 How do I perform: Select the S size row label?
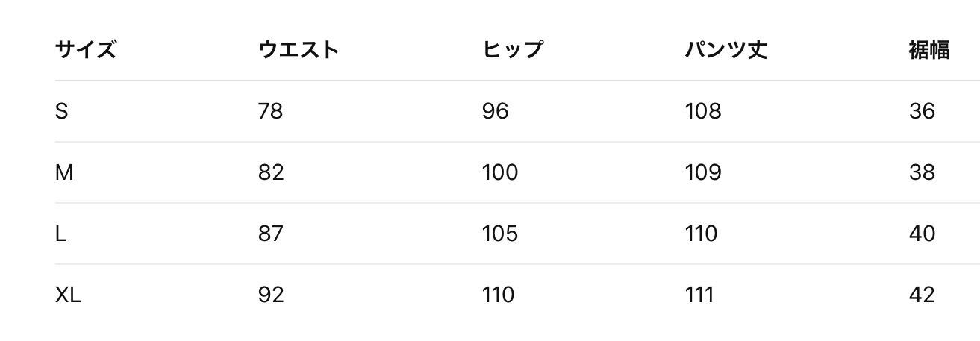coord(61,111)
